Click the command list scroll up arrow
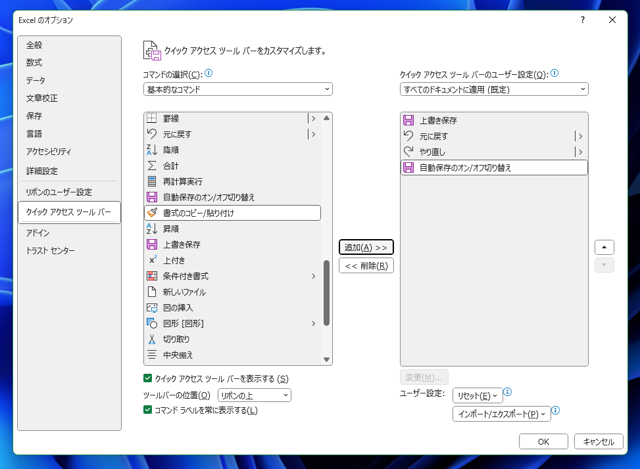The height and width of the screenshot is (469, 640). click(326, 118)
